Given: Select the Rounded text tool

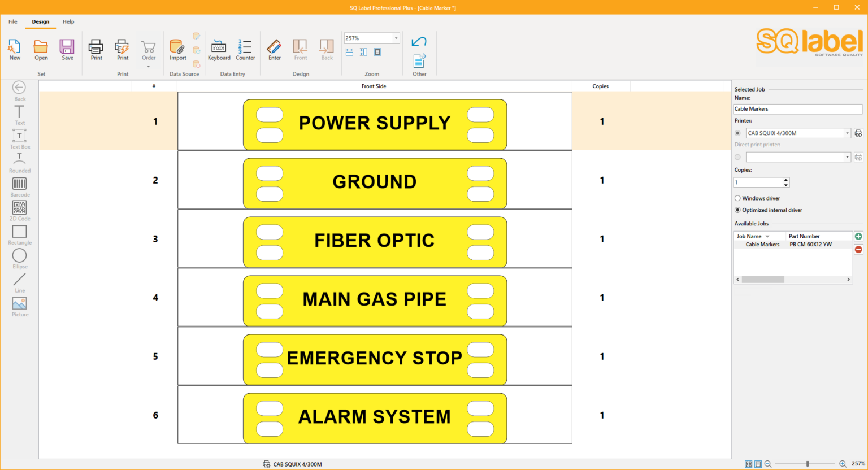Looking at the screenshot, I should click(x=19, y=160).
